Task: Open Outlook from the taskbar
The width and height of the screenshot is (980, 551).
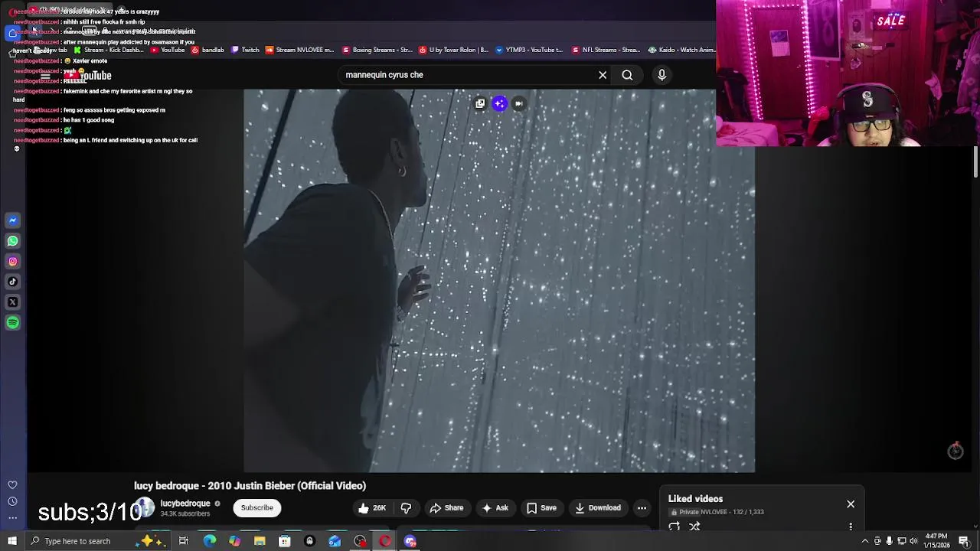Action: tap(335, 541)
